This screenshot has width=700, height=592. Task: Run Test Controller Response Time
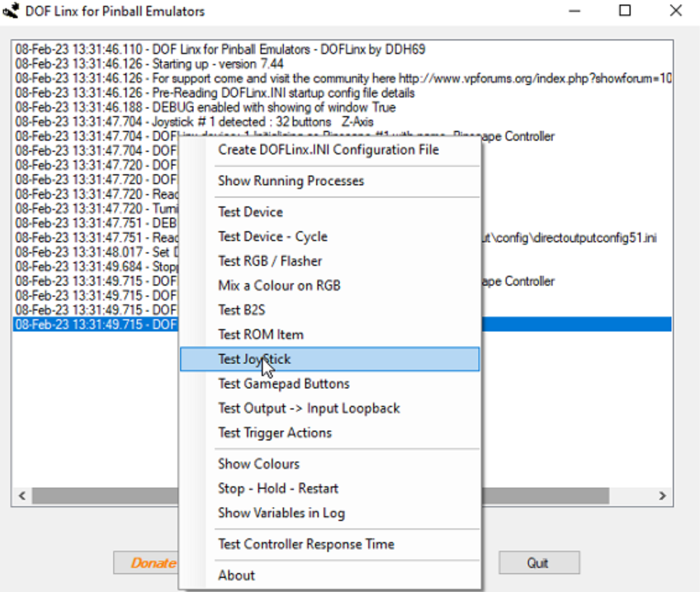(x=329, y=544)
